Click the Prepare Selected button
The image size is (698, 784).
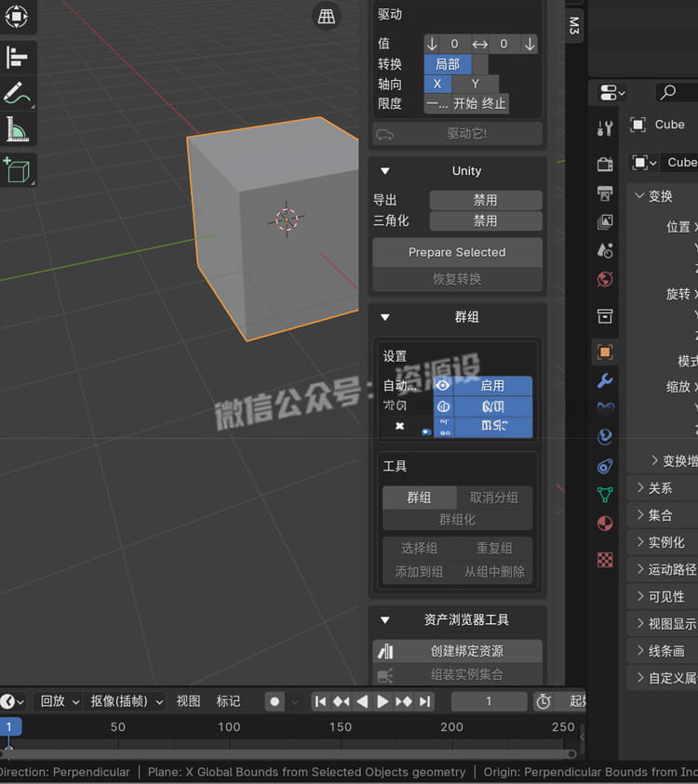pyautogui.click(x=457, y=253)
